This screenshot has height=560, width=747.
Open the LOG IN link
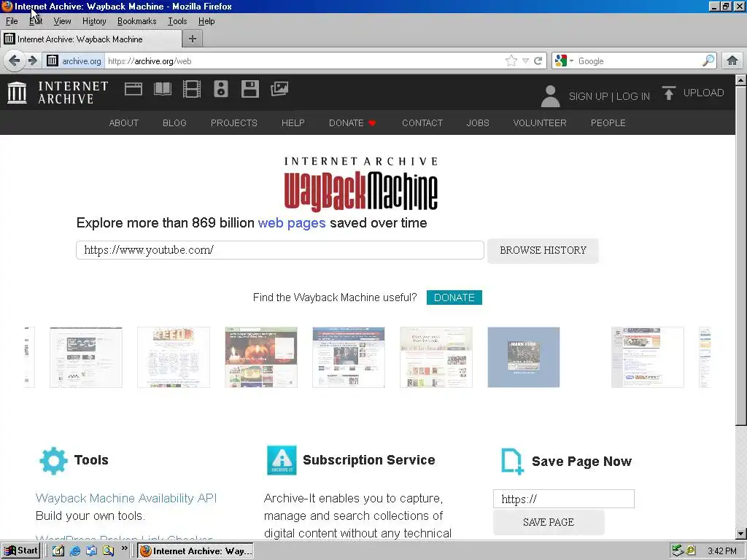tap(632, 96)
